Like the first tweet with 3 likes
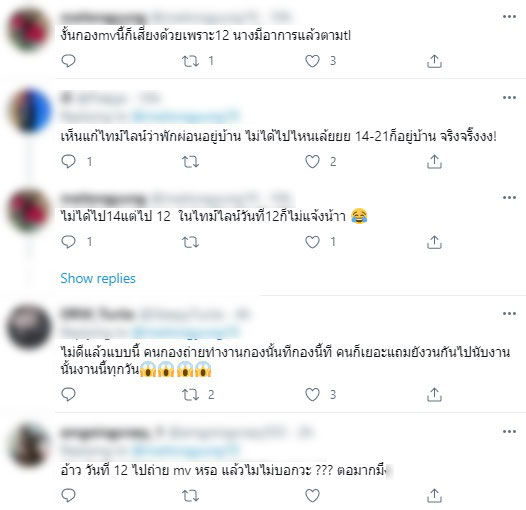This screenshot has height=510, width=526. [x=312, y=61]
